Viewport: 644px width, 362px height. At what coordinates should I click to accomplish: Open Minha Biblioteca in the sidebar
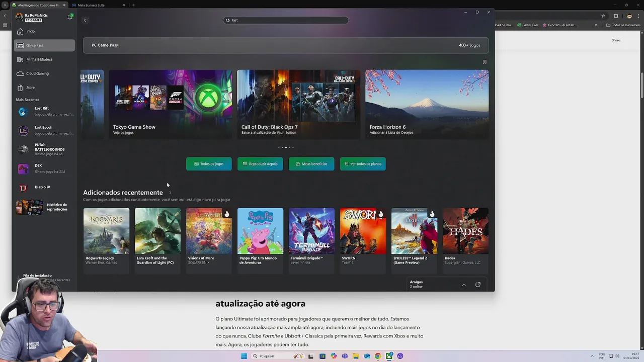click(44, 59)
